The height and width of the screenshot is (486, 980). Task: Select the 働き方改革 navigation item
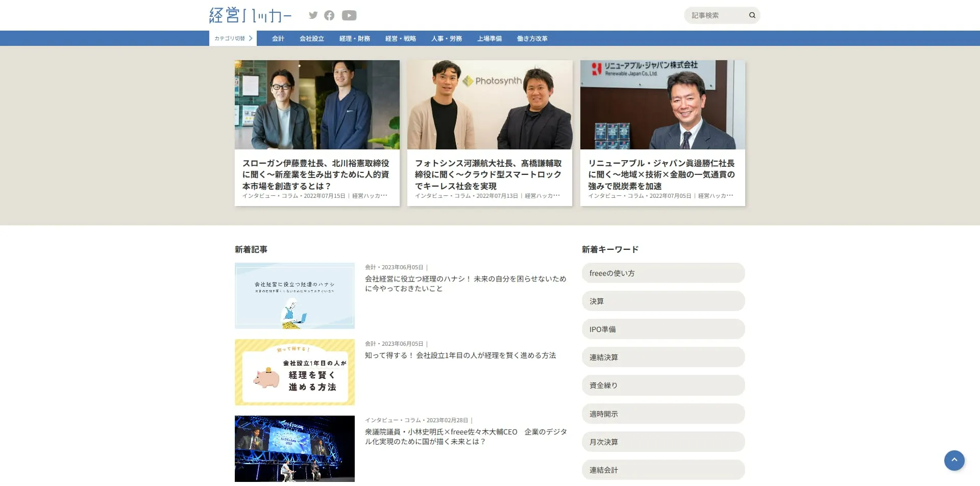pyautogui.click(x=532, y=38)
